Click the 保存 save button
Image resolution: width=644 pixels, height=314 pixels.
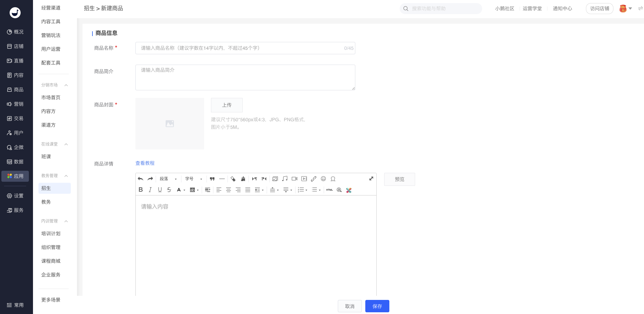click(377, 306)
